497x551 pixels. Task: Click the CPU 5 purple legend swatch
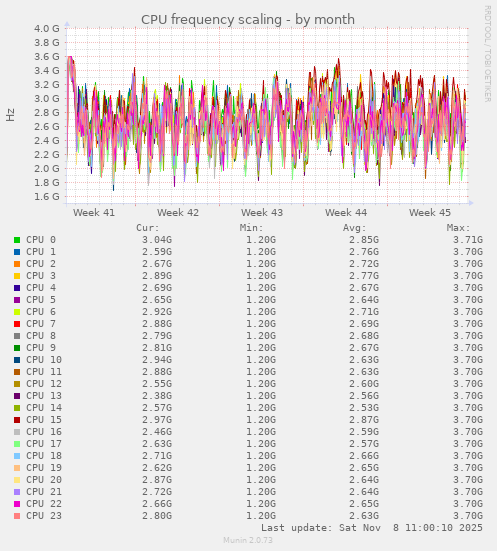pos(17,300)
